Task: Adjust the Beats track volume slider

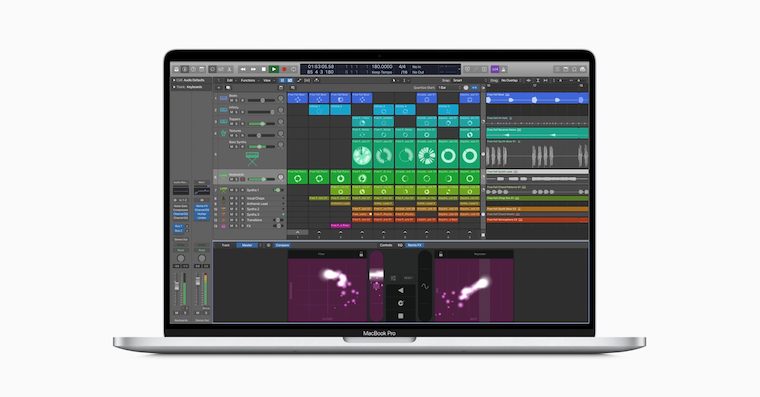Action: click(261, 100)
